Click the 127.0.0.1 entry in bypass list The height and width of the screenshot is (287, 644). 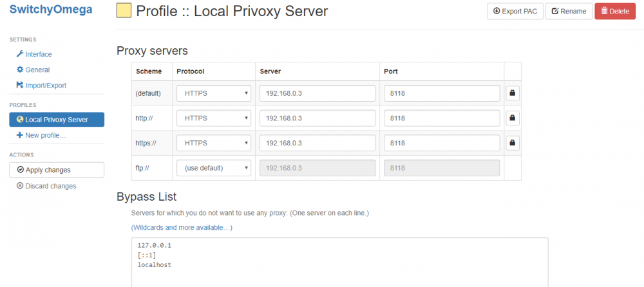click(x=154, y=246)
